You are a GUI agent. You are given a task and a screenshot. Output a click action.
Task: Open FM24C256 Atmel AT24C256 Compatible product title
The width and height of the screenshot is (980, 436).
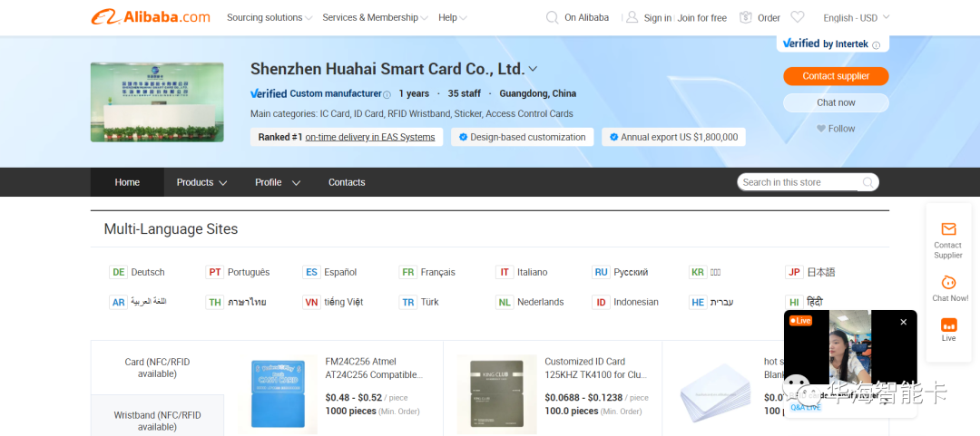375,368
